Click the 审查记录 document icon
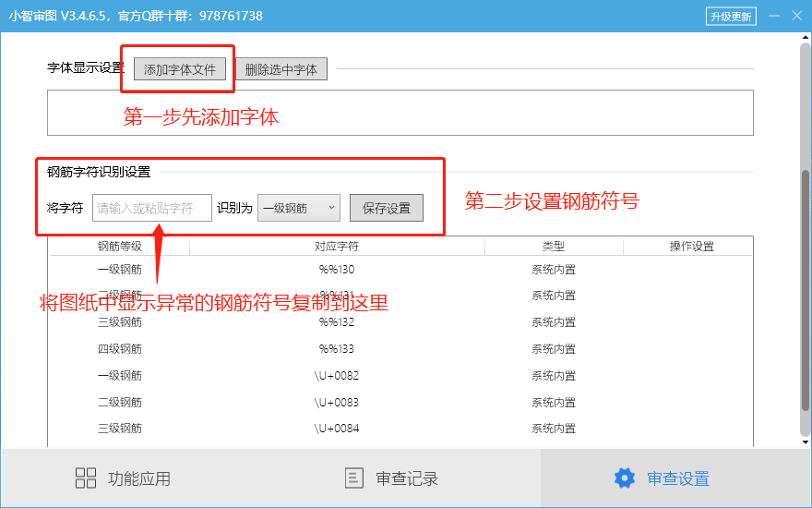Screen dimensions: 812x508 click(353, 478)
